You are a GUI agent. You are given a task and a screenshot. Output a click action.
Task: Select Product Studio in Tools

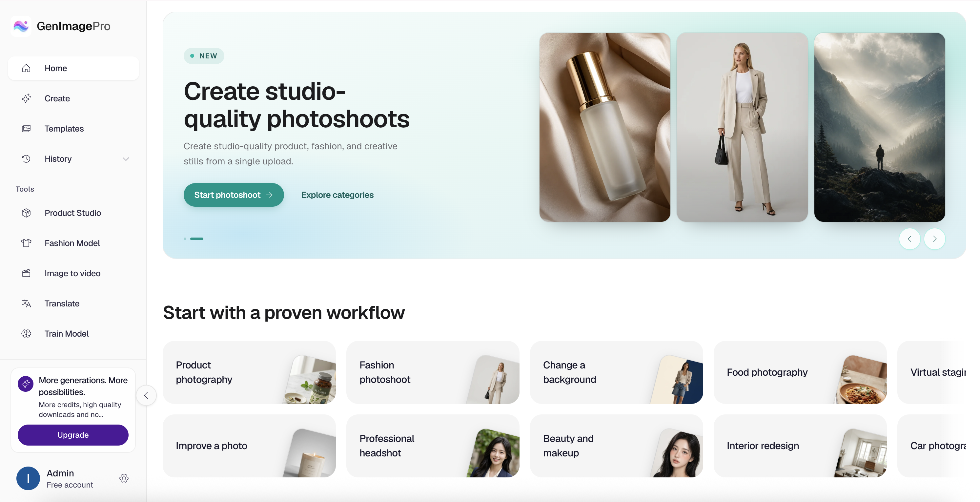pos(73,213)
